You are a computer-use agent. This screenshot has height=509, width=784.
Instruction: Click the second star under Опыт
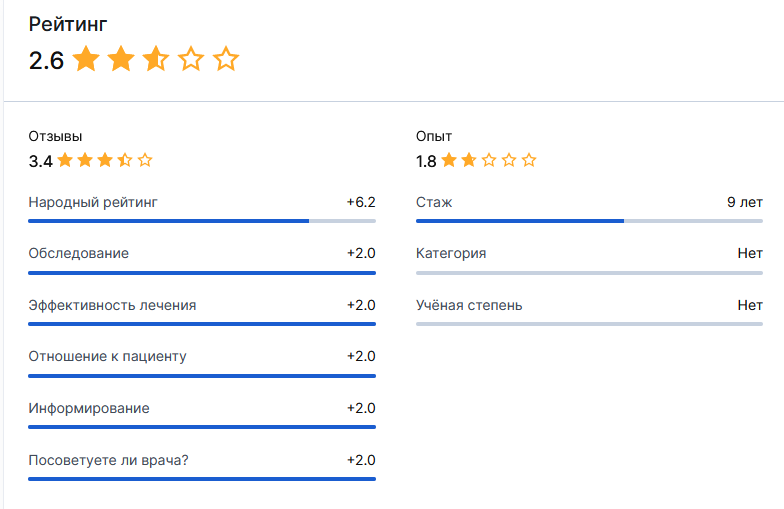[469, 160]
